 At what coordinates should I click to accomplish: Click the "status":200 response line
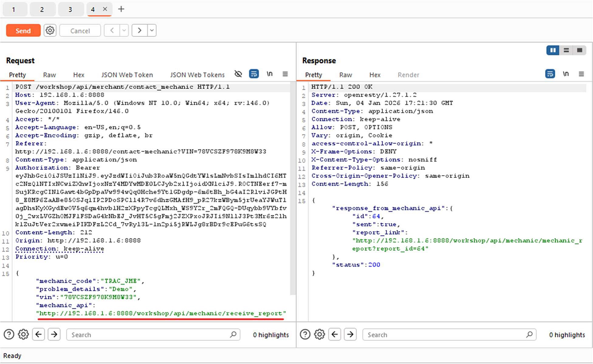click(x=356, y=265)
